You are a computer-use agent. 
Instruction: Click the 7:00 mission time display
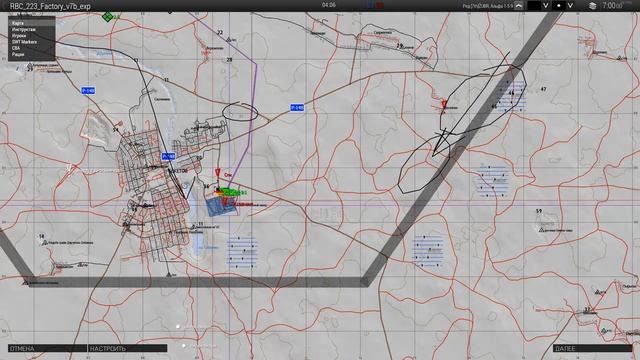coord(613,6)
